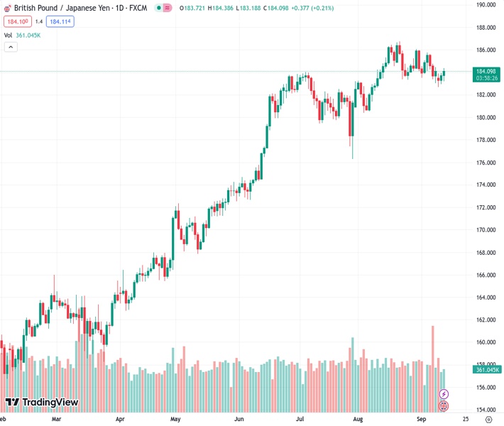Select the Vol indicator label
The width and height of the screenshot is (504, 426).
pos(8,35)
